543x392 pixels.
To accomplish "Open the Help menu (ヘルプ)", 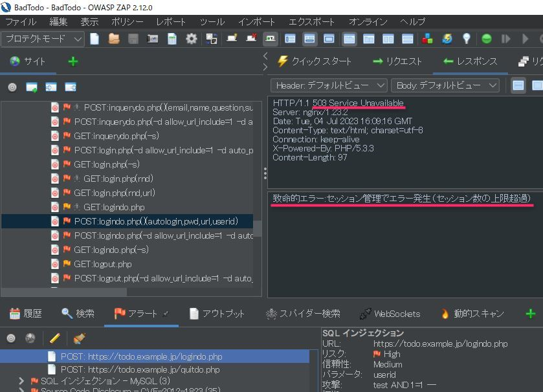I will 412,22.
